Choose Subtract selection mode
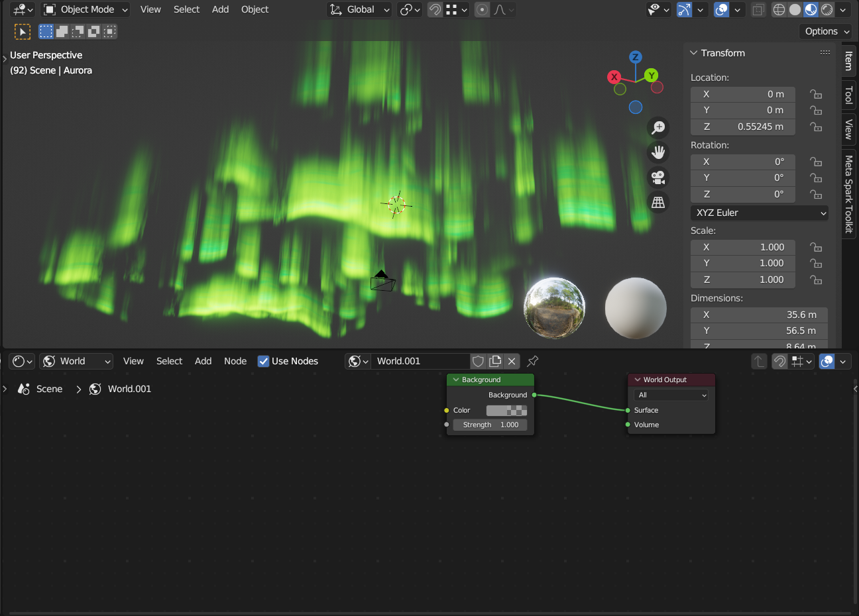Viewport: 859px width, 616px height. point(78,31)
